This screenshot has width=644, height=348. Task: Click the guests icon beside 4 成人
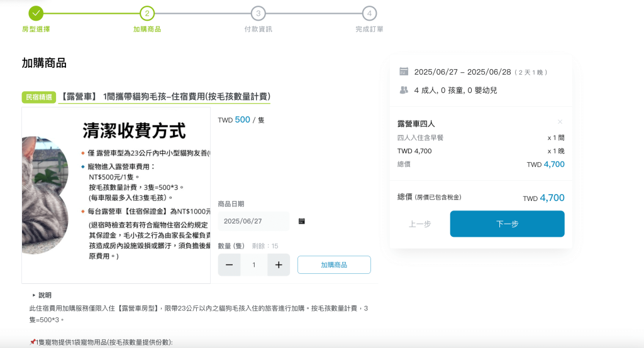tap(404, 90)
